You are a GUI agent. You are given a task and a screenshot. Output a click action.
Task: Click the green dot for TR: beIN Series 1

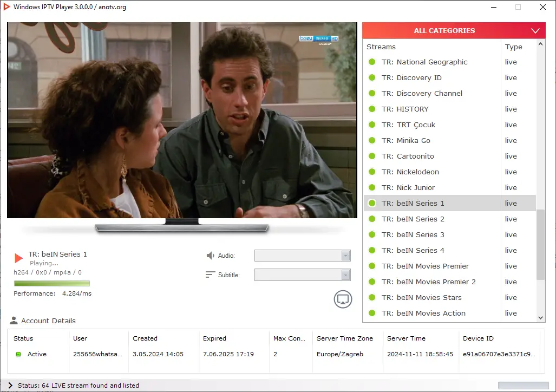pyautogui.click(x=372, y=203)
